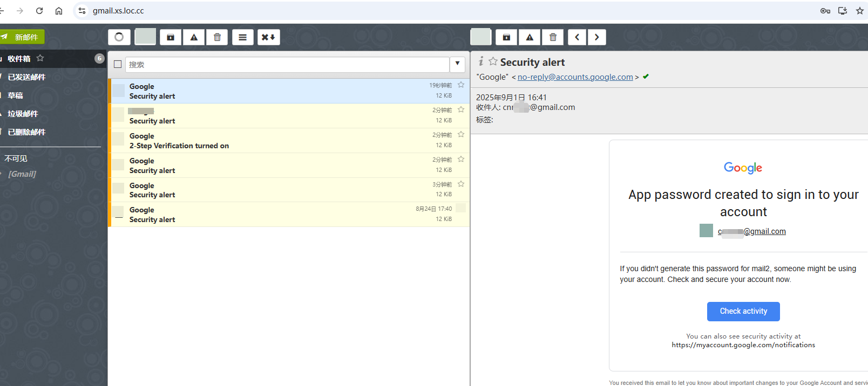Open the 收件箱 inbox folder

point(53,59)
